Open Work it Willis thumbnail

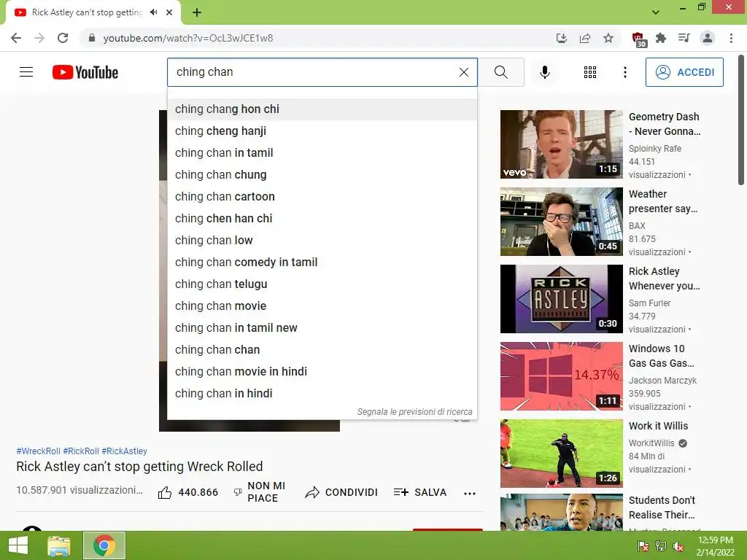point(561,454)
